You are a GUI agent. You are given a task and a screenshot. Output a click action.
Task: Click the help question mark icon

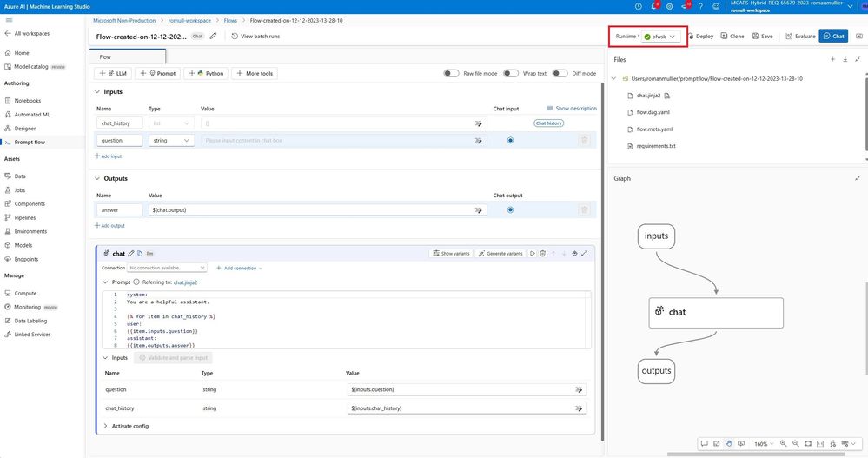pos(700,6)
